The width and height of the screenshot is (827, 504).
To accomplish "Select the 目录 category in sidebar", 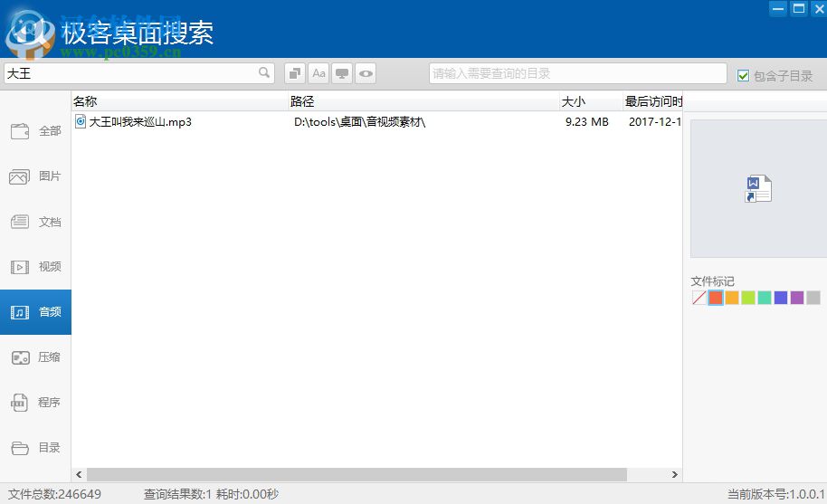I will click(x=35, y=448).
